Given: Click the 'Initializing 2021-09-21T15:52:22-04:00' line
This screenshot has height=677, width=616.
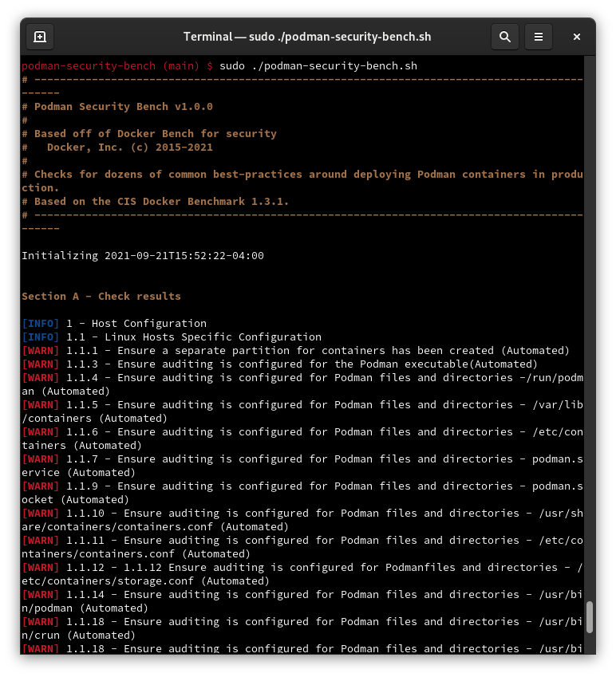Looking at the screenshot, I should 143,256.
